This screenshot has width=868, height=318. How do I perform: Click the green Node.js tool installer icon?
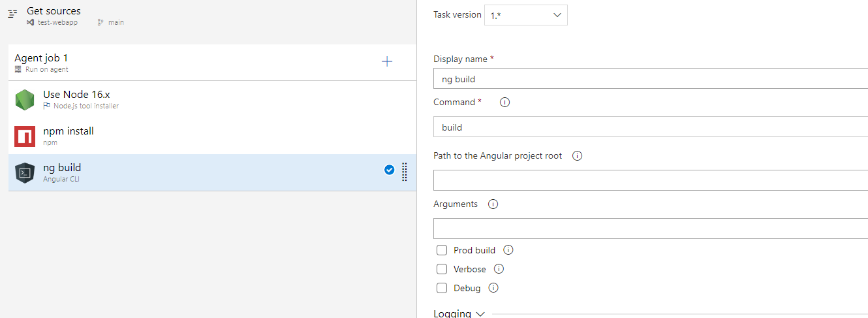[25, 99]
